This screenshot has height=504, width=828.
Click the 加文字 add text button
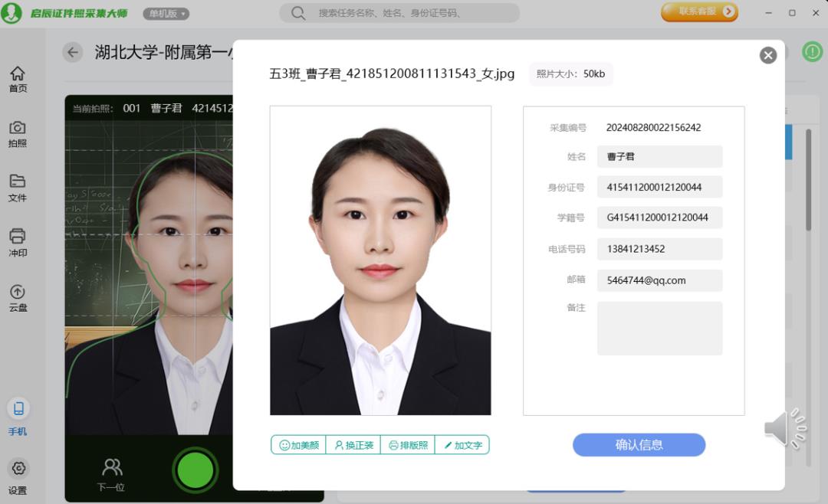point(462,445)
